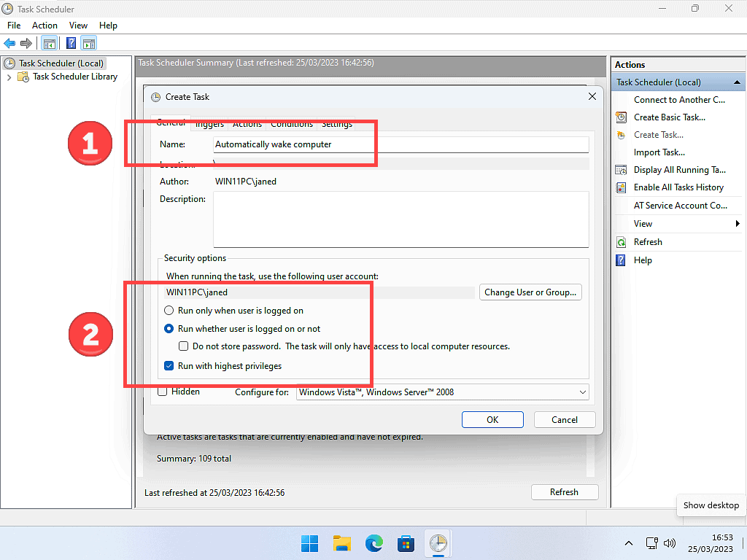Select Run only when user is logged on
The width and height of the screenshot is (747, 560).
169,311
